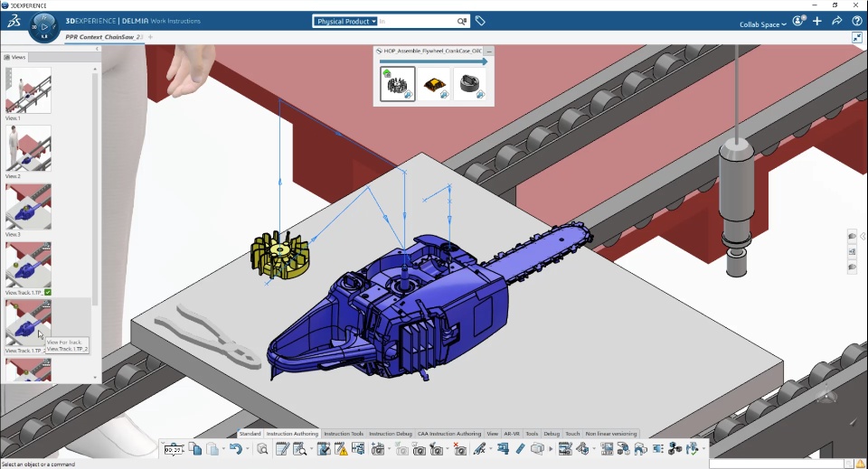Click the camera with red X icon
Screen dimensions: 868x469
[x=459, y=449]
